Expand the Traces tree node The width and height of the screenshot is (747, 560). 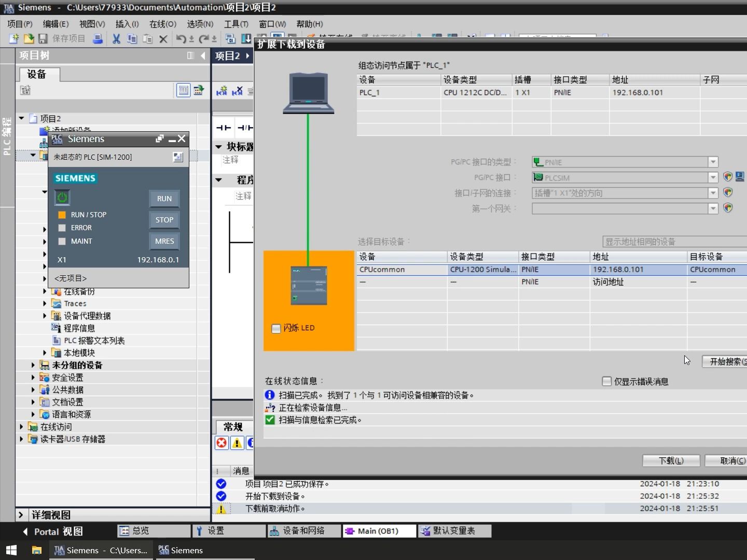click(45, 303)
